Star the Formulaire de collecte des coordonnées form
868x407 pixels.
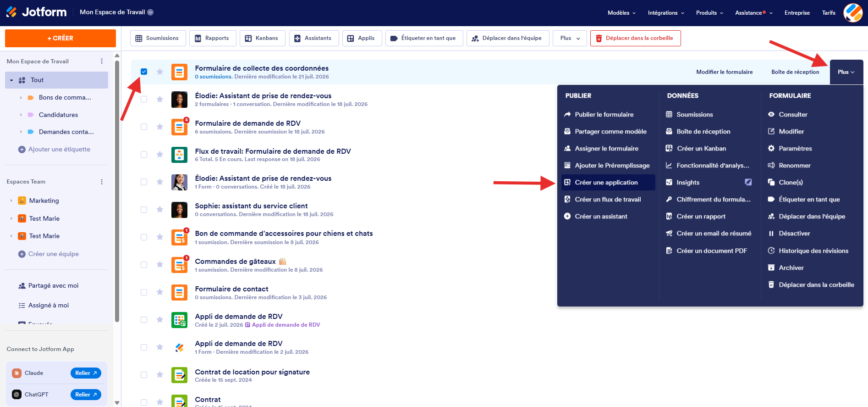tap(159, 72)
